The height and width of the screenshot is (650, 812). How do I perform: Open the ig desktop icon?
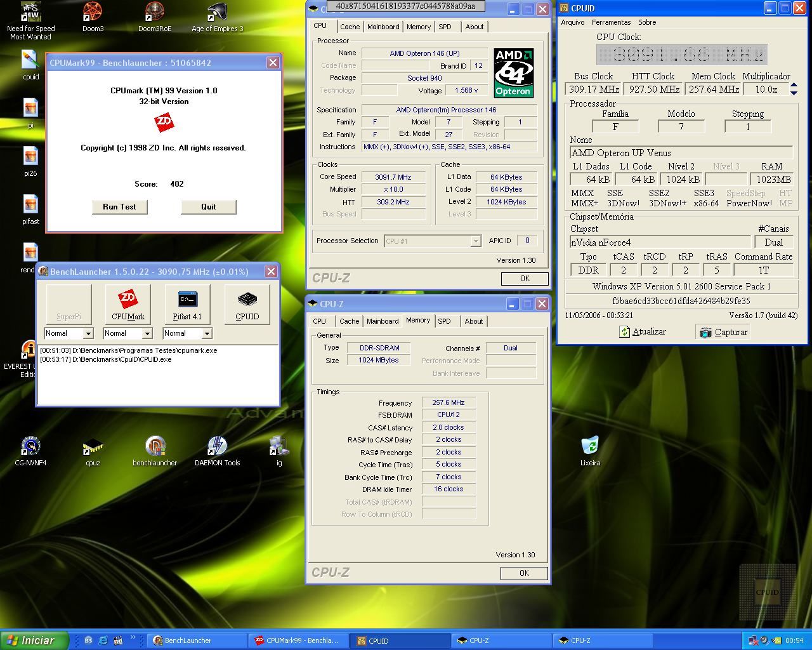[x=279, y=451]
